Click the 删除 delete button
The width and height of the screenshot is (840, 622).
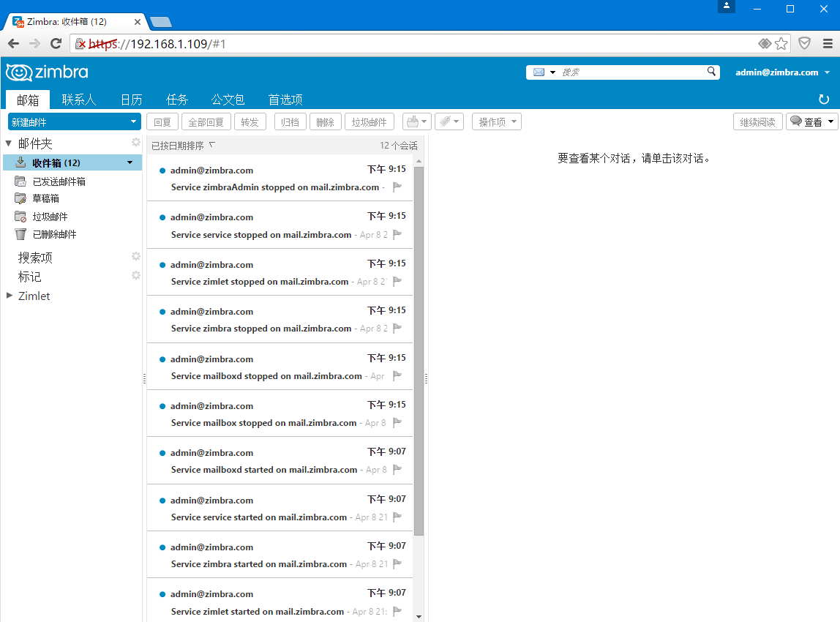coord(325,122)
